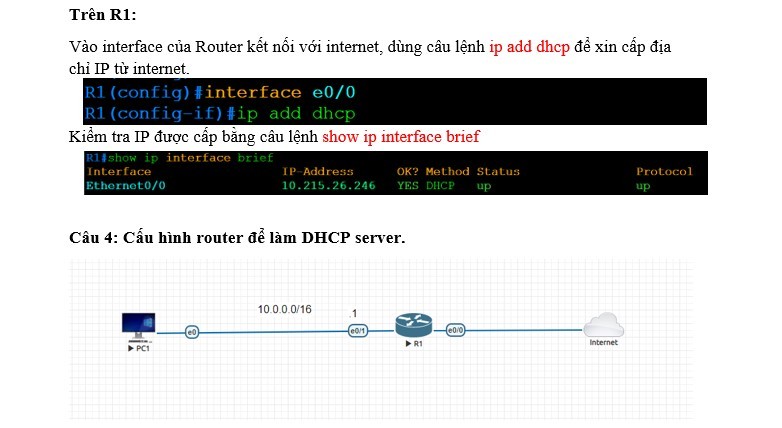
Task: Click the IP address 10.215.26.246
Action: coord(328,186)
